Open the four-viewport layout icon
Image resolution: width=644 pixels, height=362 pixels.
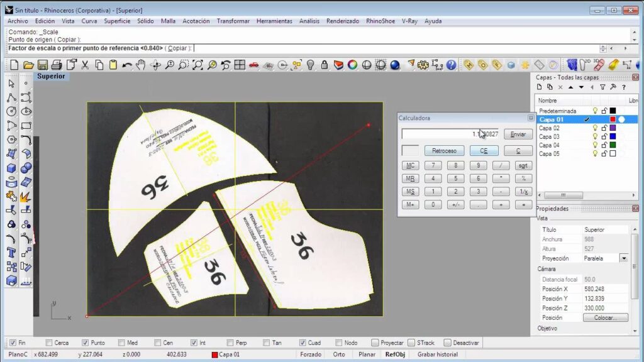240,65
